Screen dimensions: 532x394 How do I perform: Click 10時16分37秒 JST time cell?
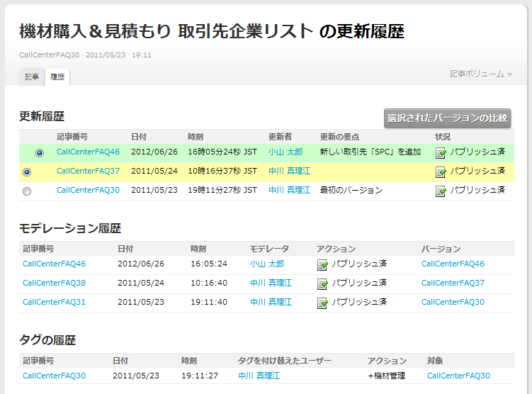(222, 171)
